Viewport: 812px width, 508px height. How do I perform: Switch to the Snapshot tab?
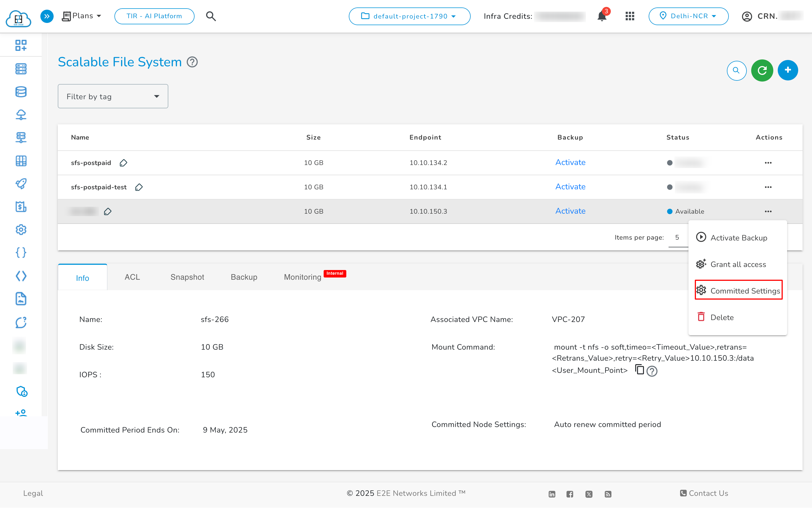tap(187, 277)
